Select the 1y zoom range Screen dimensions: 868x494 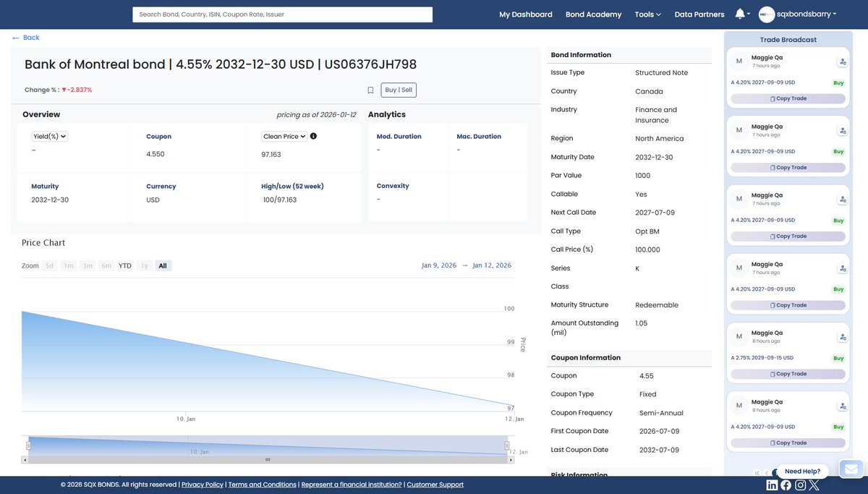point(144,266)
